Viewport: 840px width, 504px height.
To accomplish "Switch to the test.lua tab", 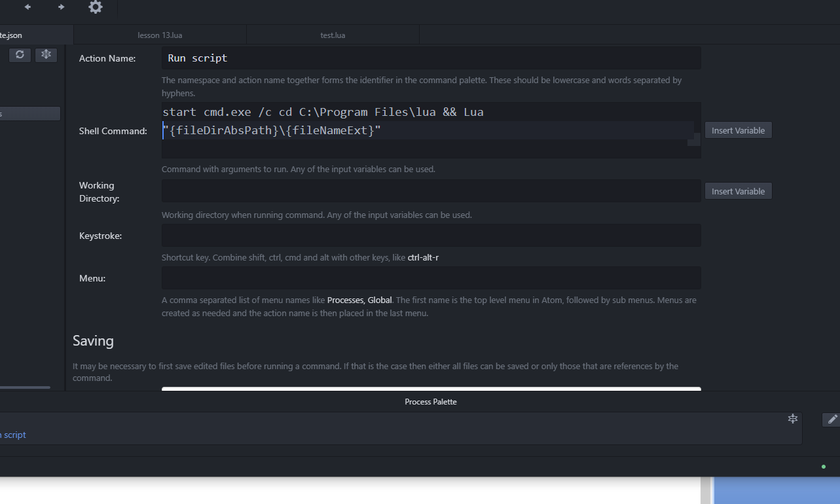I will tap(333, 35).
